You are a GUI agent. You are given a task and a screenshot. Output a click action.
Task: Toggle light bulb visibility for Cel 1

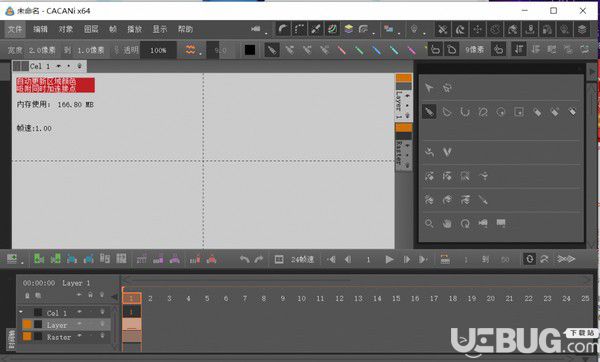102,312
